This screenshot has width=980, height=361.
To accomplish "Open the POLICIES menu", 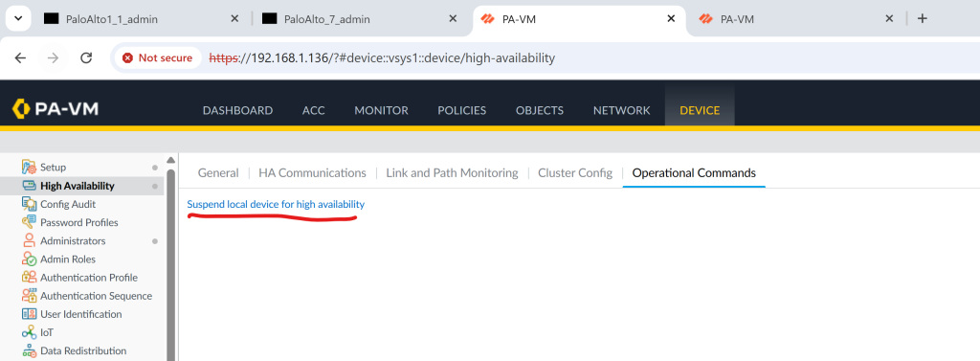I will 462,110.
